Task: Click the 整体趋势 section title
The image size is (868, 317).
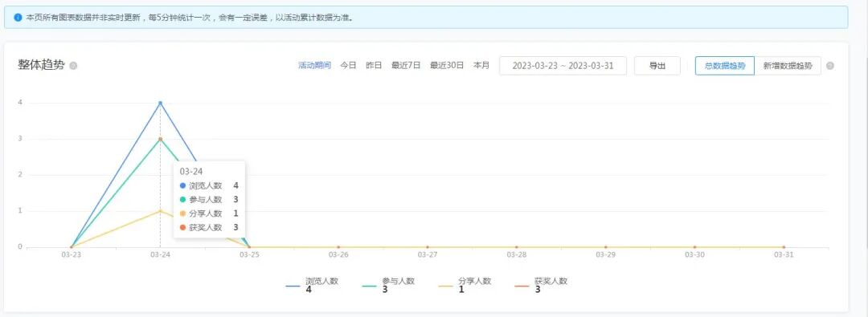Action: (x=41, y=65)
